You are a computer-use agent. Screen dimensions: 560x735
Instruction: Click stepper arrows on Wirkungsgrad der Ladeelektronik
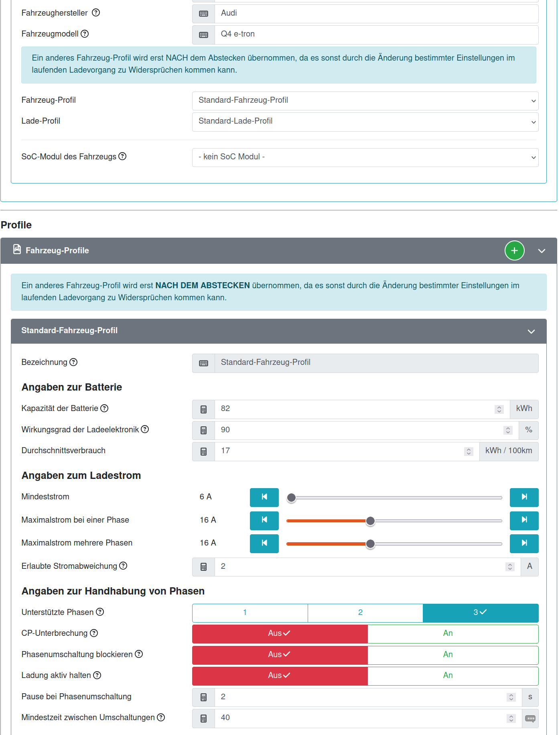point(508,430)
